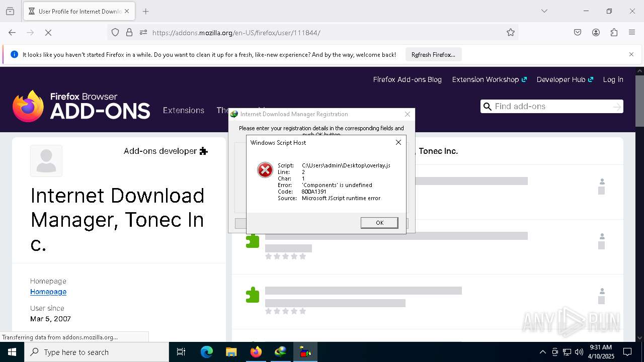Close the Internet Download Manager Registration window

point(408,114)
